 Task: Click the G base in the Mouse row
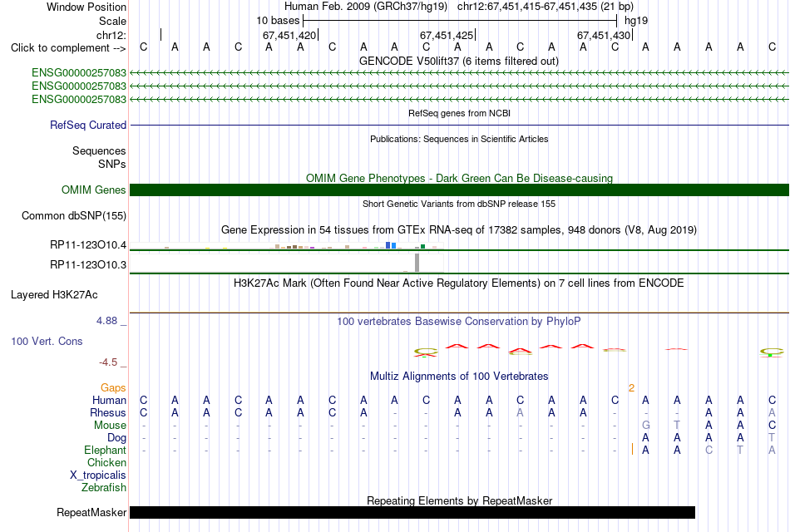[645, 426]
